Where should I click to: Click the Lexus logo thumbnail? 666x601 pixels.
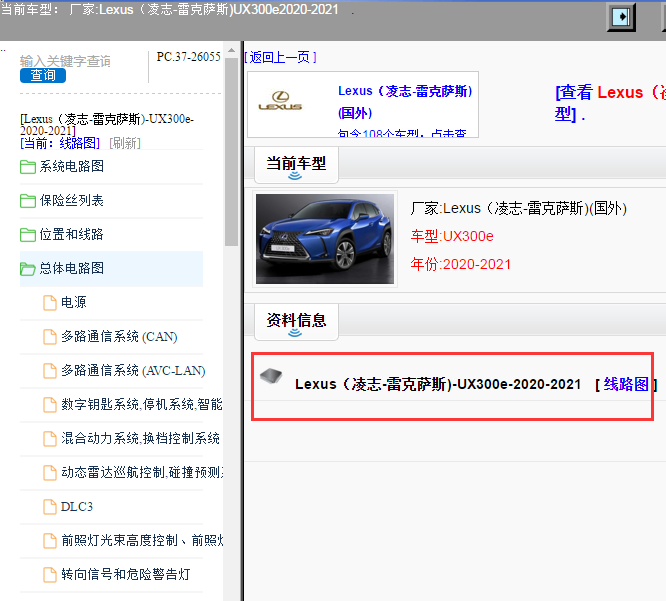tap(280, 101)
